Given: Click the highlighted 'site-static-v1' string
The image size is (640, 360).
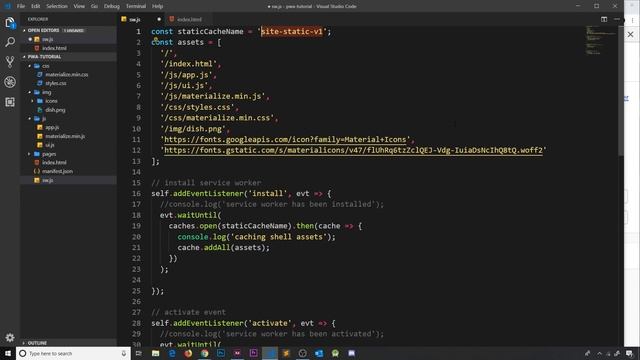Looking at the screenshot, I should (x=292, y=31).
